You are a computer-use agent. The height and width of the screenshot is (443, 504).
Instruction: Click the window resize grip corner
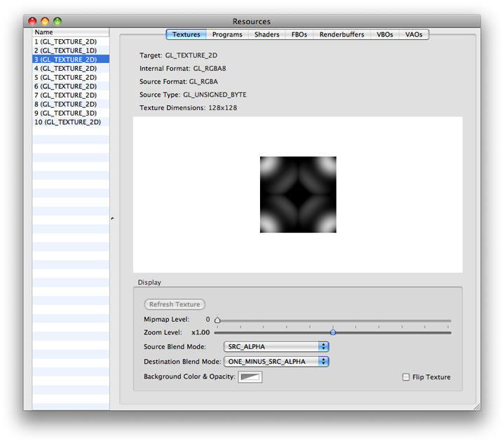[x=476, y=406]
